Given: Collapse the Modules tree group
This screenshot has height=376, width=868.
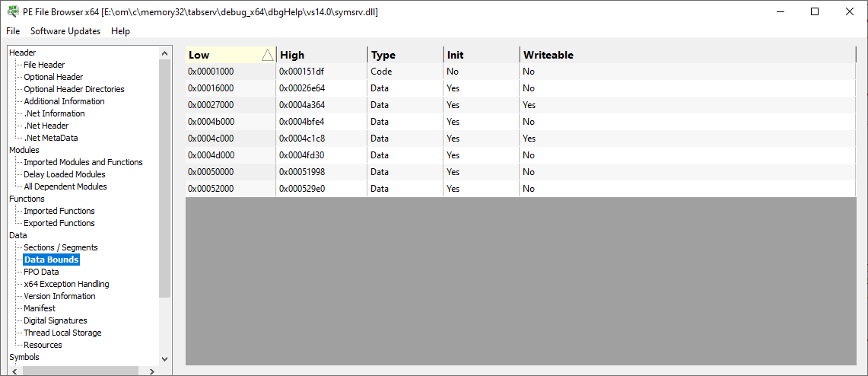Looking at the screenshot, I should pyautogui.click(x=24, y=150).
